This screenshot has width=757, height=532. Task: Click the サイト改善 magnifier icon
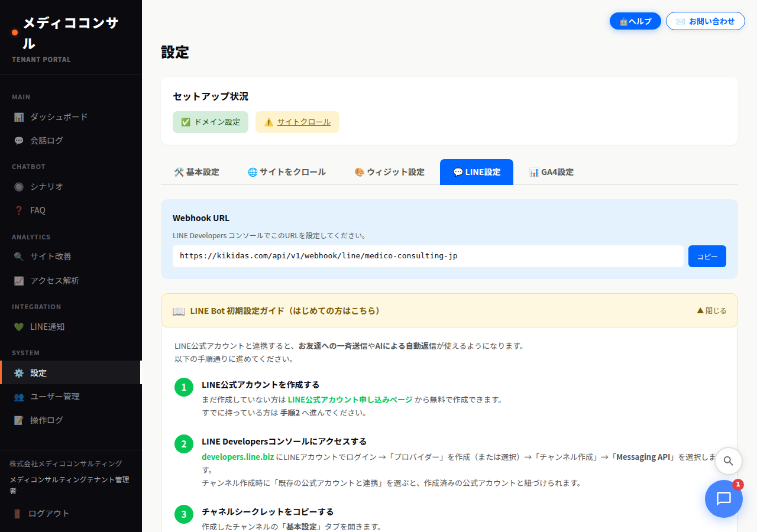tap(20, 257)
